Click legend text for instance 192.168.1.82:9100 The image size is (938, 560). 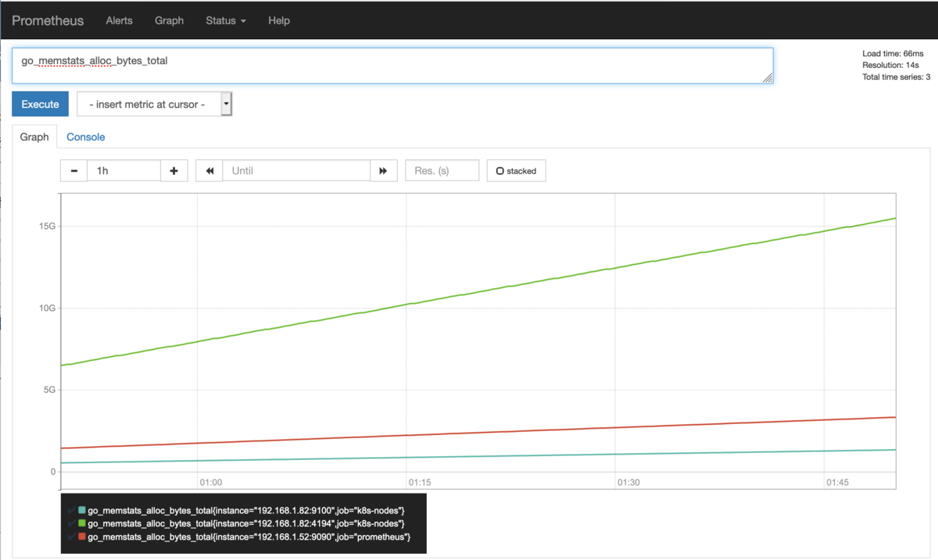click(x=246, y=510)
